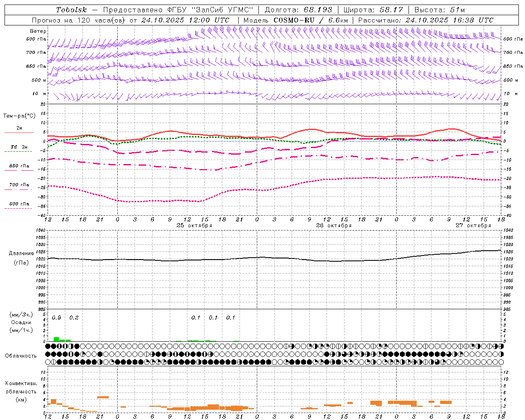
Task: Select the "0.9" precipitation value
Action: coord(57,318)
